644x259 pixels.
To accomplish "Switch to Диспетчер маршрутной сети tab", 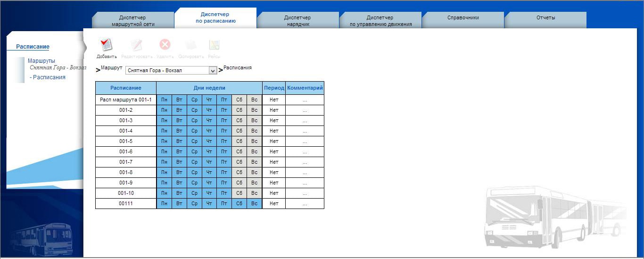I will coord(133,21).
